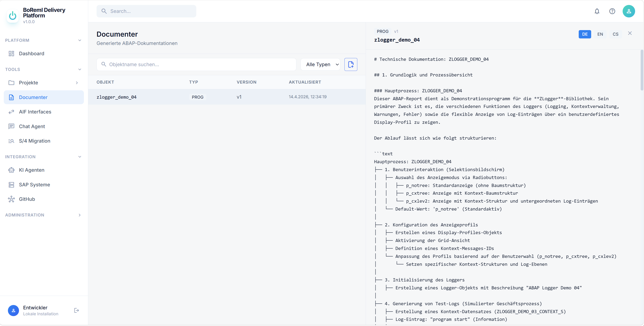Click the SAP Systeme server icon
This screenshot has width=644, height=326.
(11, 185)
